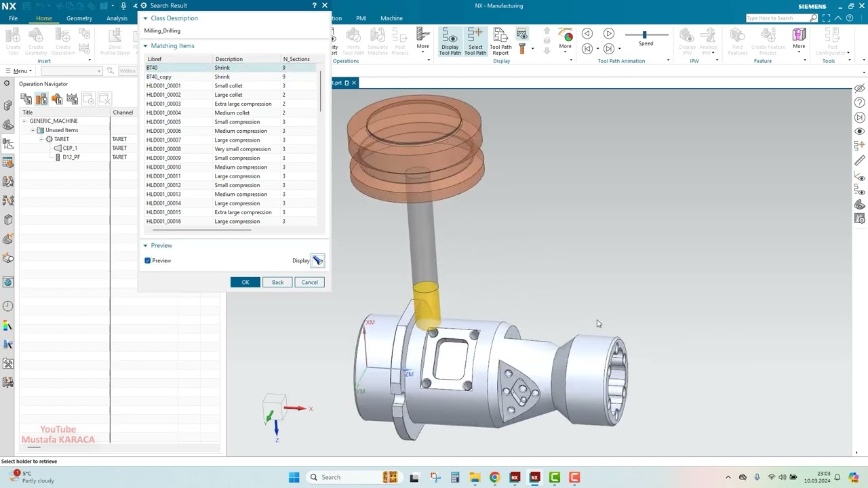Click the voice microphone icon in title bar
868x488 pixels.
pos(123,5)
